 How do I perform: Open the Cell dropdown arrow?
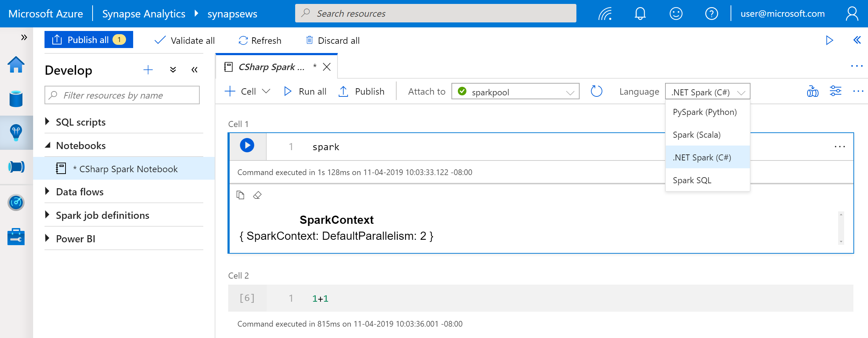click(266, 91)
